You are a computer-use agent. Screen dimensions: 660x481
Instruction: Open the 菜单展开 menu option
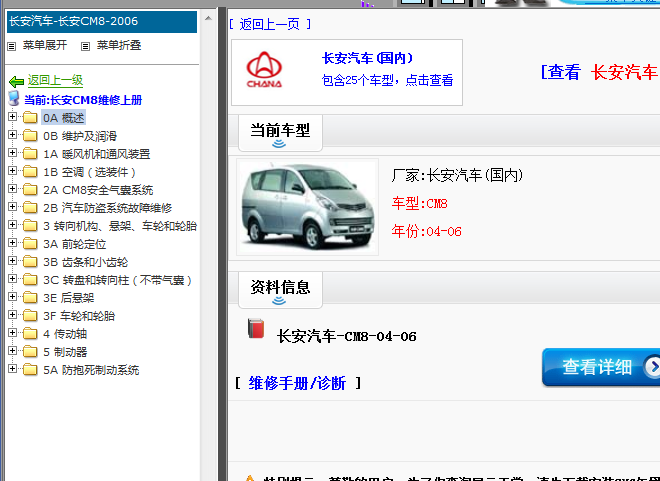click(x=45, y=45)
